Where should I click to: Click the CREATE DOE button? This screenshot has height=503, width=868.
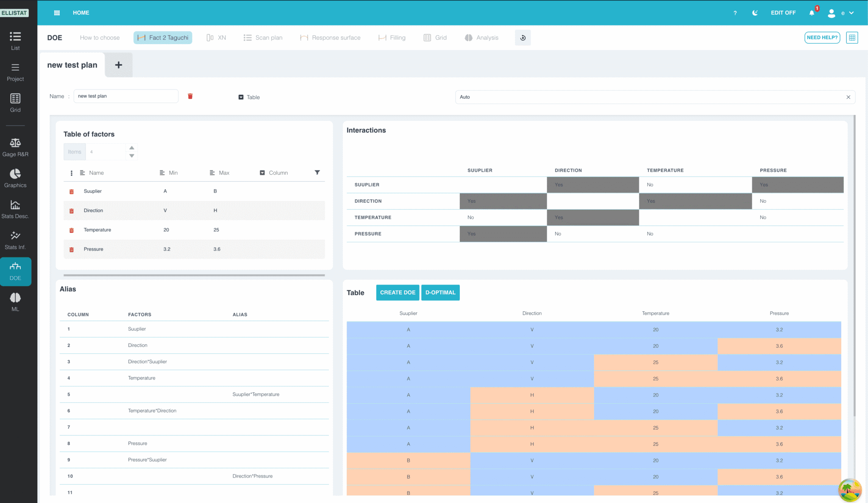[x=398, y=293]
